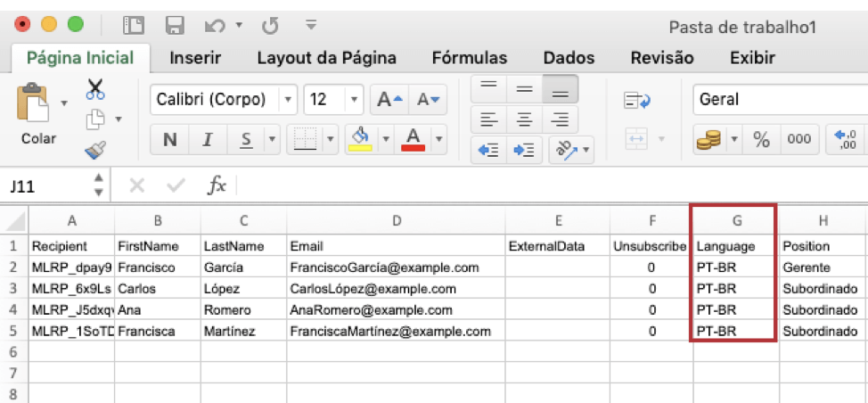868x403 pixels.
Task: Open the Customize Quick Access Toolbar arrow
Action: tap(311, 25)
